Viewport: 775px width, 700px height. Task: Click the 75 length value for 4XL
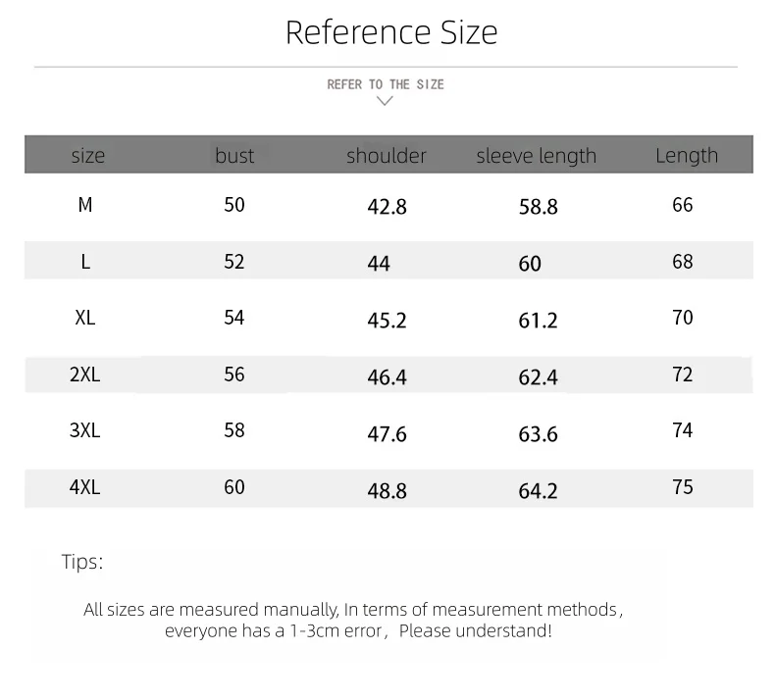click(x=683, y=487)
